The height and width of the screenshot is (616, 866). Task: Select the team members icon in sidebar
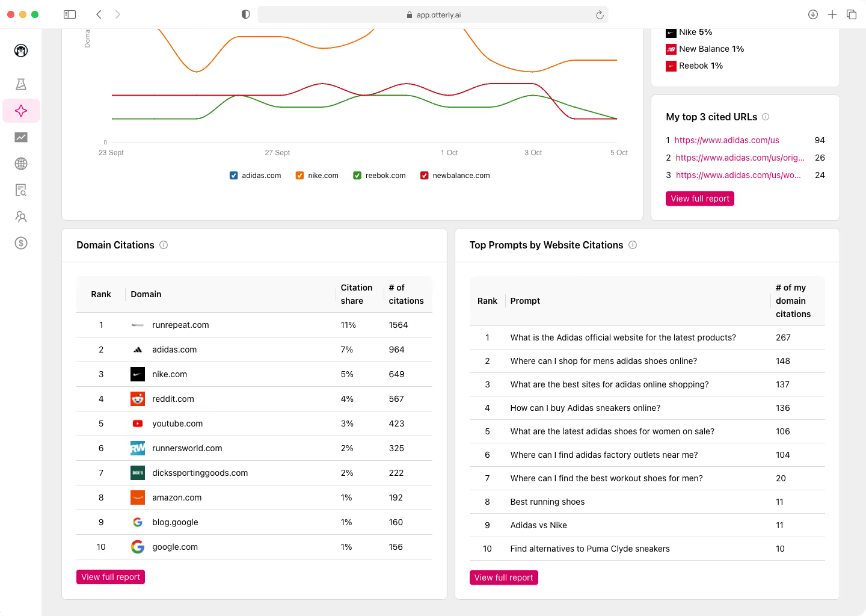[x=21, y=217]
